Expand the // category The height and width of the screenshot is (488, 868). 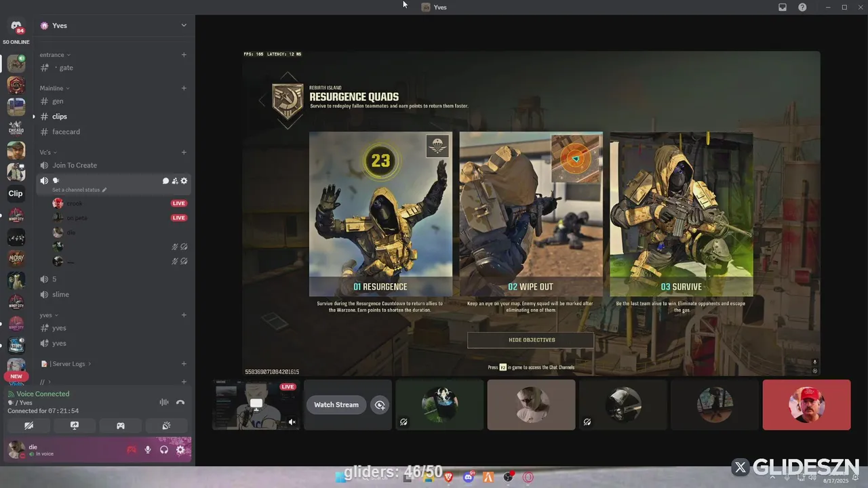pyautogui.click(x=45, y=382)
